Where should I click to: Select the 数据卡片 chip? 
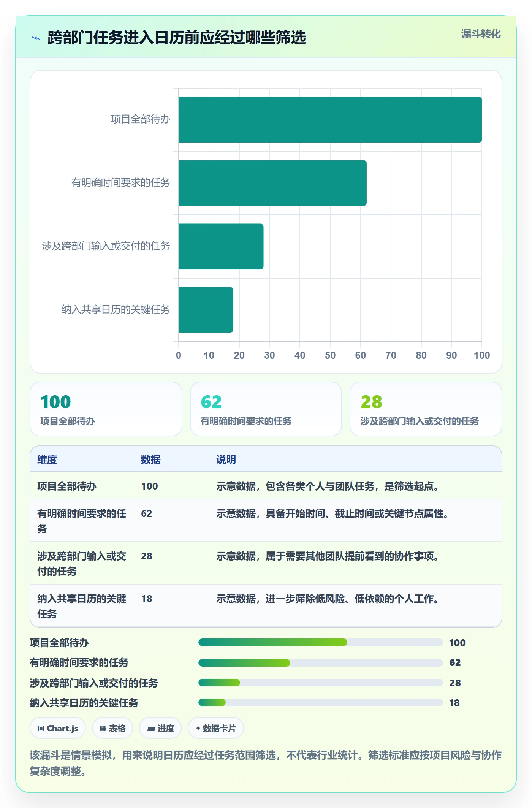pos(216,728)
